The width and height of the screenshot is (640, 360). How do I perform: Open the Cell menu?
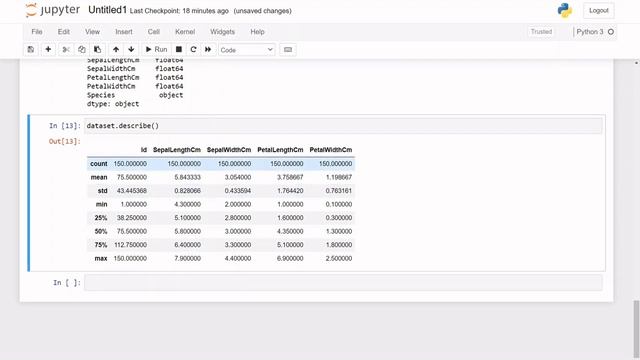click(153, 31)
